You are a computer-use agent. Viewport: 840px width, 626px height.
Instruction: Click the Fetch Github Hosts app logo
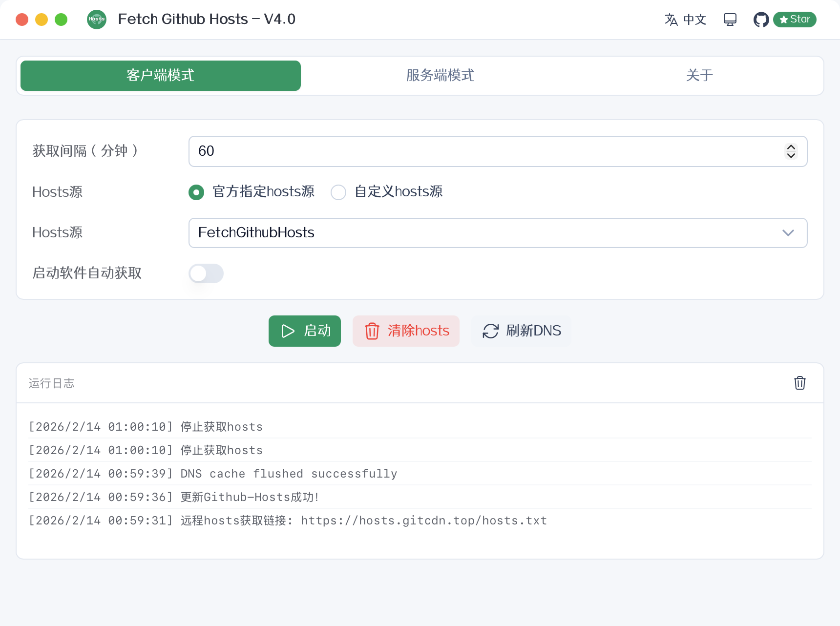click(97, 20)
